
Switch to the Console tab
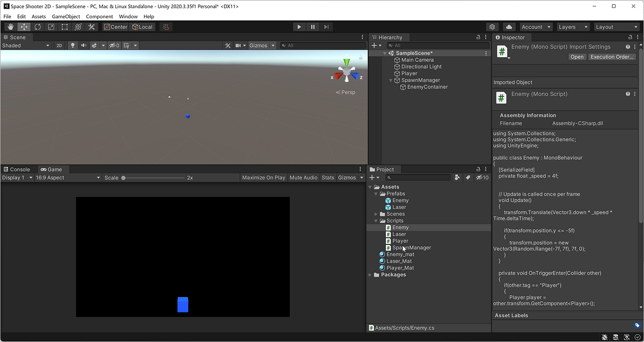point(18,169)
